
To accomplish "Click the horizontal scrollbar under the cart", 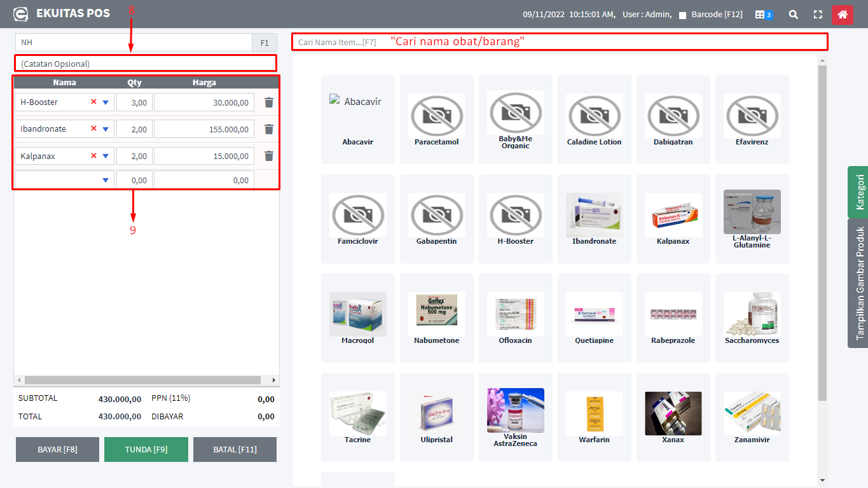I will 142,380.
